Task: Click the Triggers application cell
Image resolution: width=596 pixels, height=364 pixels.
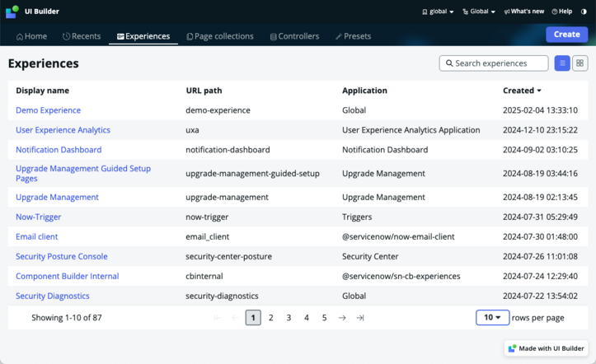Action: click(x=357, y=217)
